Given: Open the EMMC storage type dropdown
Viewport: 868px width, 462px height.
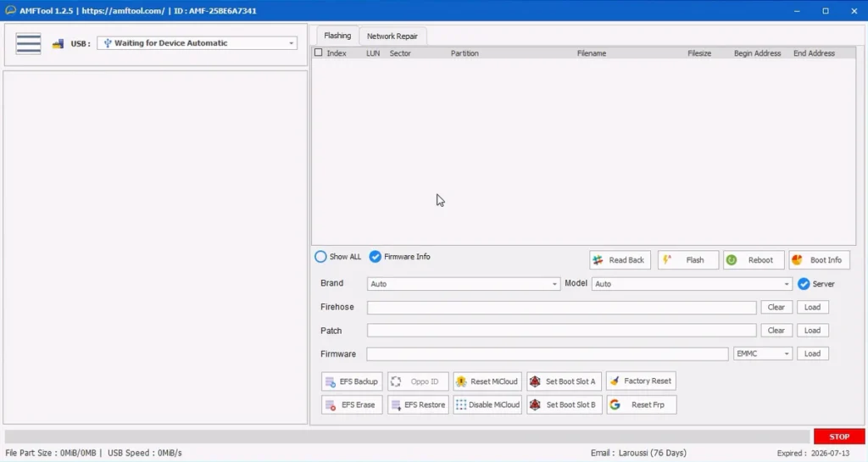Looking at the screenshot, I should point(763,353).
